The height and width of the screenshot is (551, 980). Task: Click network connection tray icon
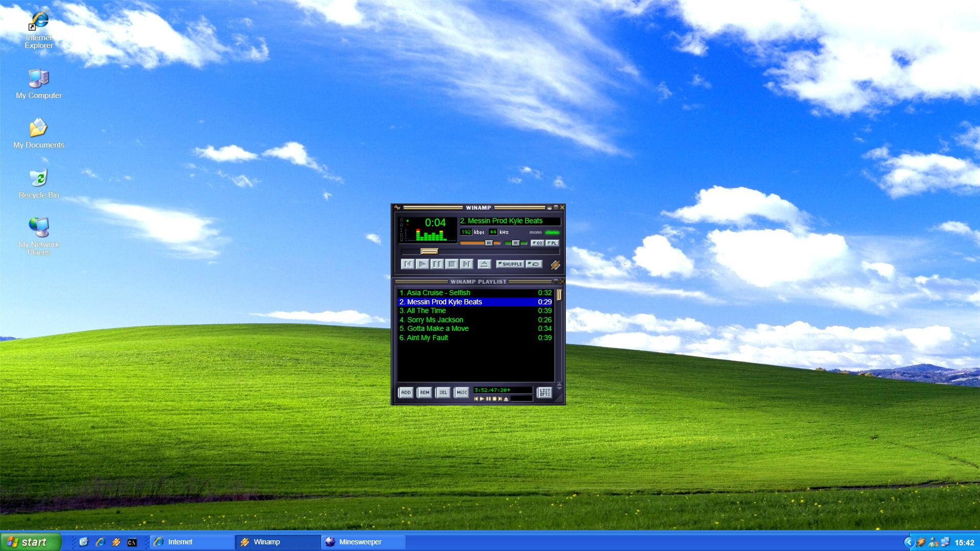click(x=945, y=542)
